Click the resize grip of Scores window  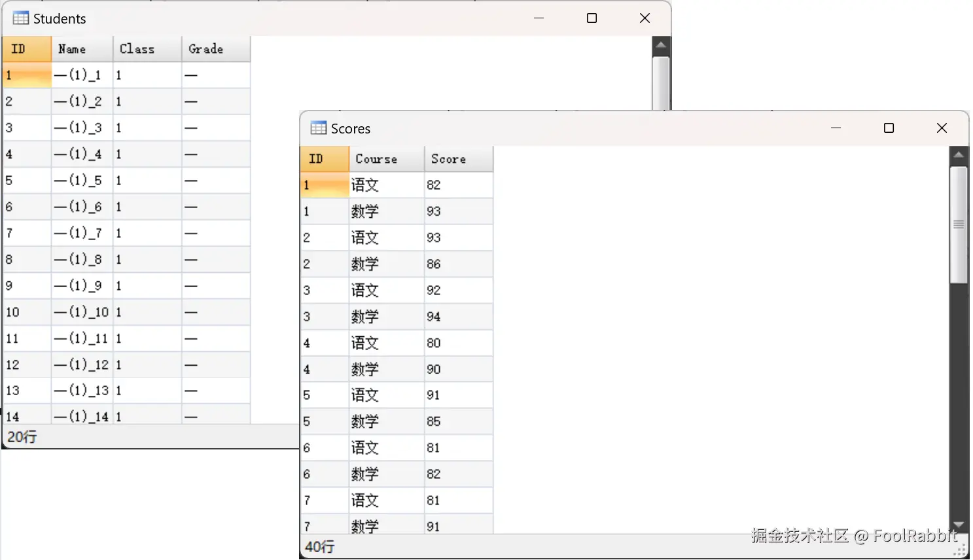(960, 551)
